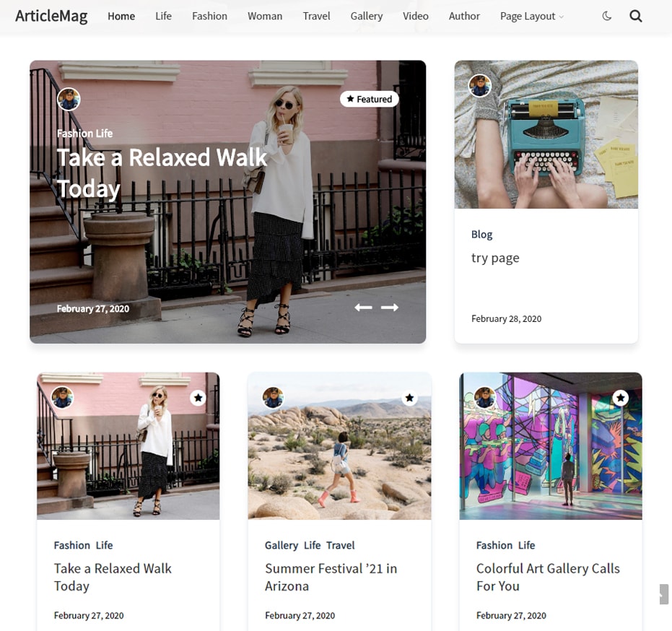The image size is (672, 631).
Task: Click star badge on Summer Festival card
Action: coord(410,398)
